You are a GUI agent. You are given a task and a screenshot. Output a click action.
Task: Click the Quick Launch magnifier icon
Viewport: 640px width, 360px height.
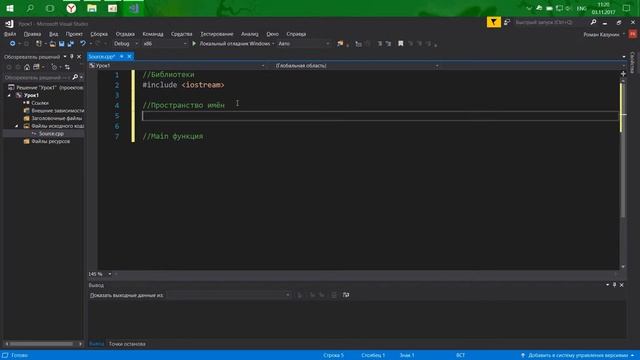pyautogui.click(x=593, y=22)
